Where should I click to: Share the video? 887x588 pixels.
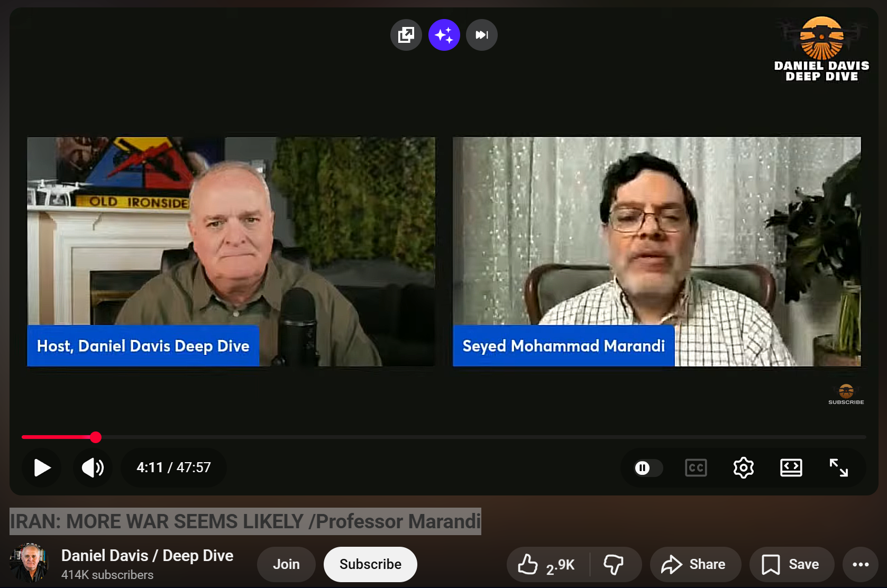(x=694, y=564)
